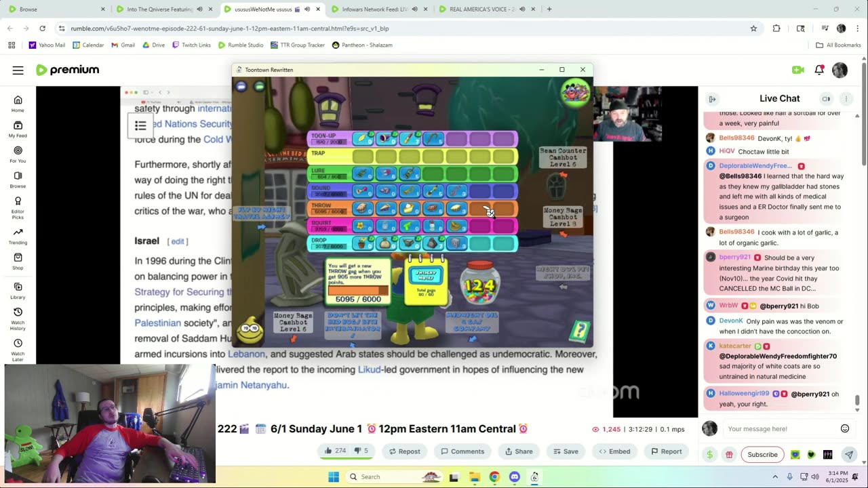Click the jellybean jar in Toontown
The image size is (868, 488).
pyautogui.click(x=480, y=282)
